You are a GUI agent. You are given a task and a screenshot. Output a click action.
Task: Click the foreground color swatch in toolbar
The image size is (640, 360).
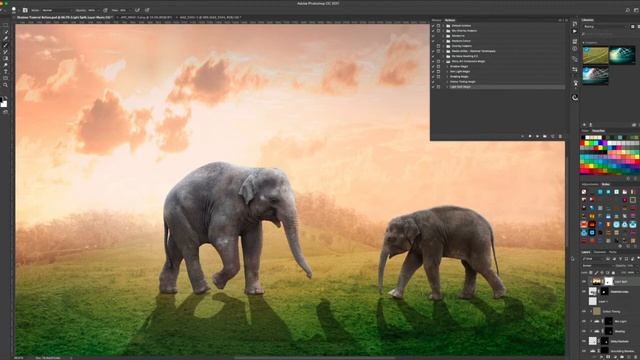(2, 100)
